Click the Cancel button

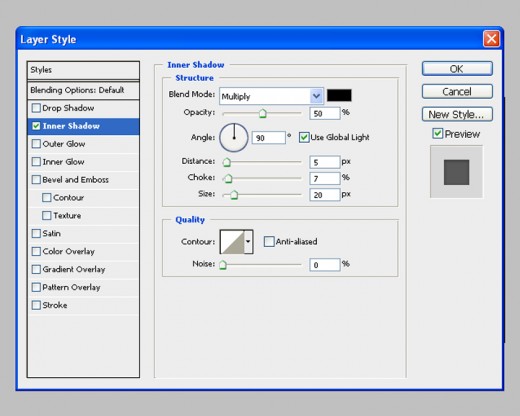[x=457, y=91]
